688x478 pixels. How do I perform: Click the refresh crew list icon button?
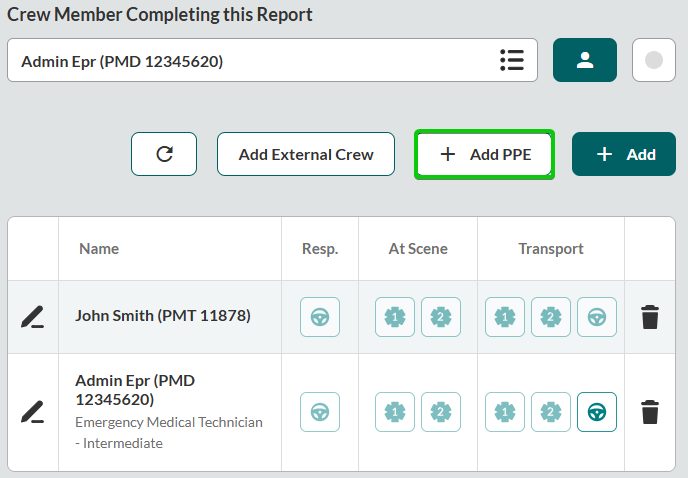tap(164, 154)
